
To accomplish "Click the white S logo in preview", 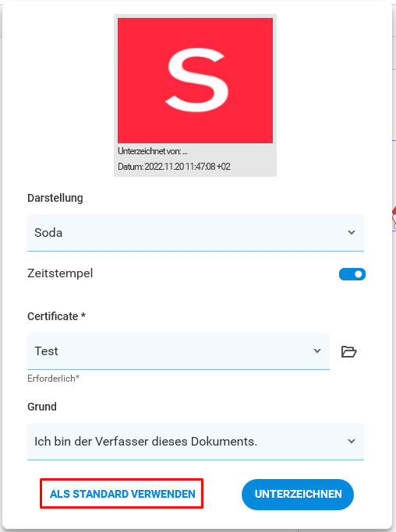I will click(196, 80).
